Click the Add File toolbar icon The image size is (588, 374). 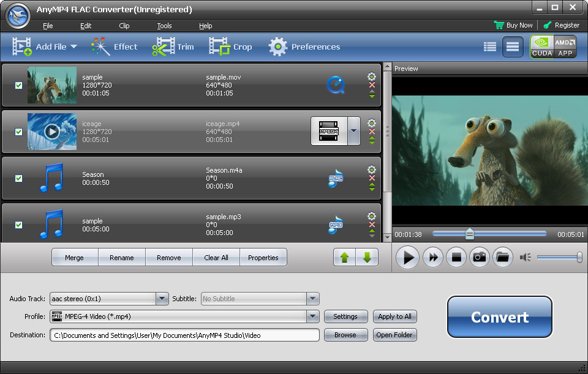(x=22, y=47)
